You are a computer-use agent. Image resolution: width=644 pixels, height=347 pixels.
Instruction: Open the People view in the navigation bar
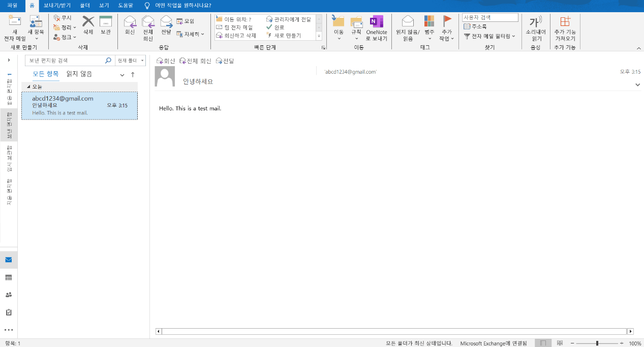pos(9,295)
